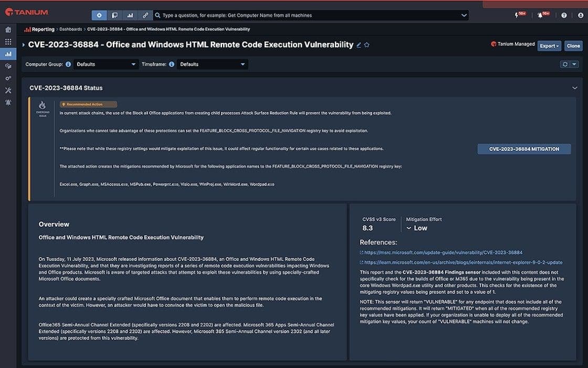The image size is (588, 368).
Task: Open the user account icon
Action: [581, 15]
